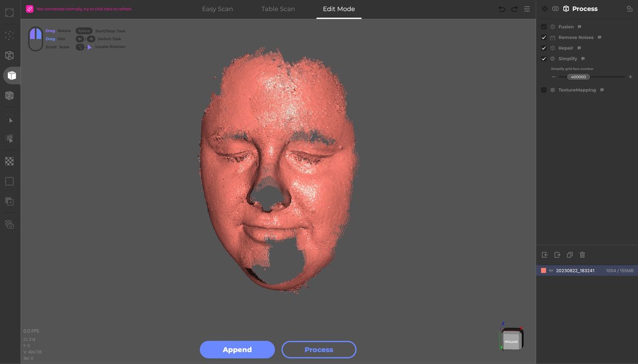This screenshot has width=638, height=364.
Task: Open the brightness settings sun icon
Action: click(544, 9)
